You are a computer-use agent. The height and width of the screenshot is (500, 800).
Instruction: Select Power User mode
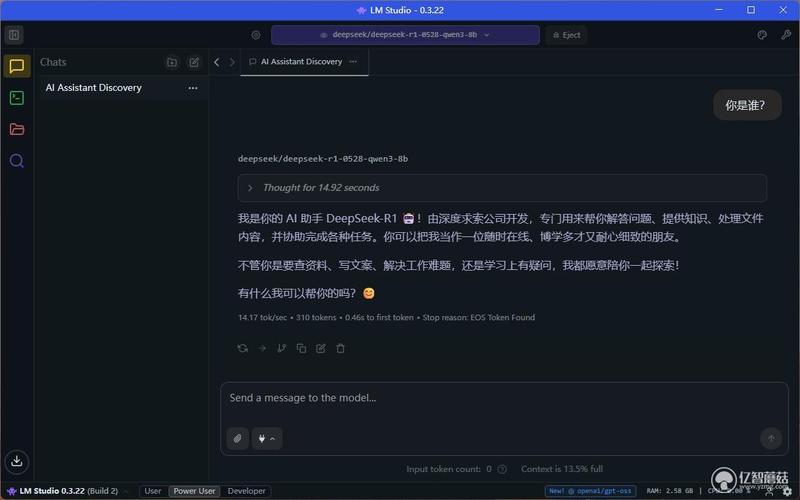(194, 491)
